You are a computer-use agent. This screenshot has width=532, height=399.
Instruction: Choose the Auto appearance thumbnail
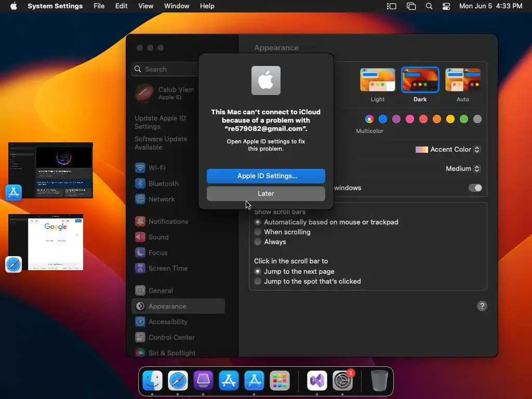point(463,80)
